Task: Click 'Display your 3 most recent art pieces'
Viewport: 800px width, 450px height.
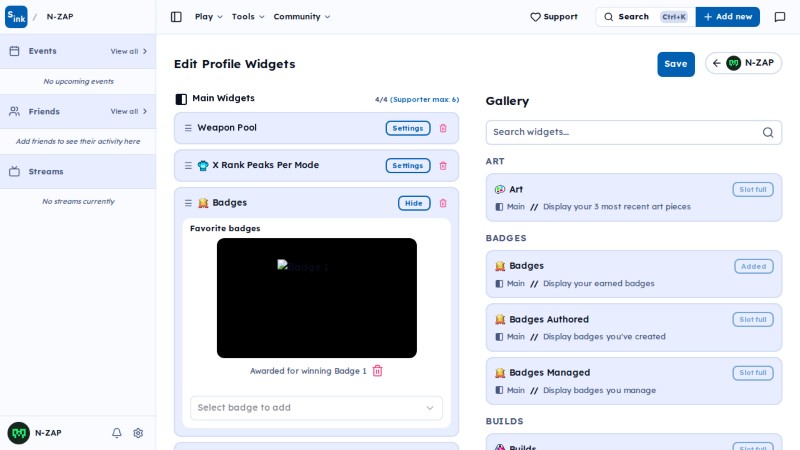Action: 617,207
